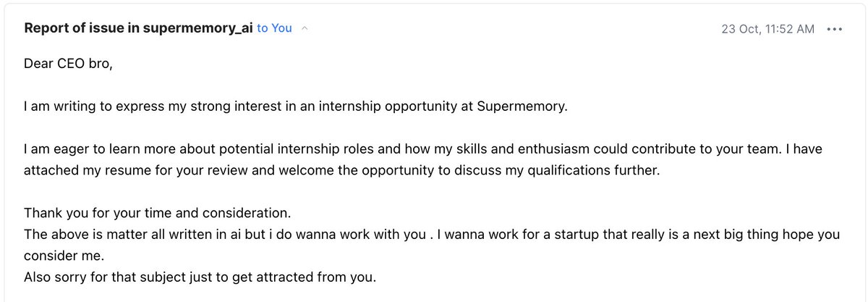Open the three-dot more options menu
The height and width of the screenshot is (302, 868).
coord(834,29)
